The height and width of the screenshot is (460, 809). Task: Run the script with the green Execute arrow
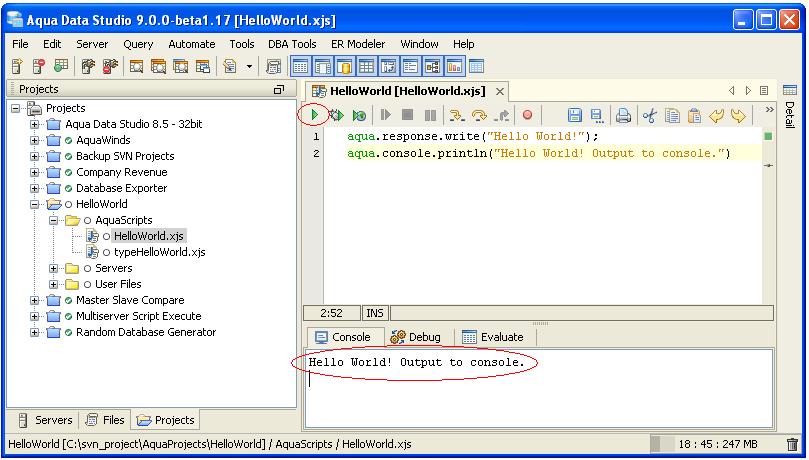click(x=315, y=115)
